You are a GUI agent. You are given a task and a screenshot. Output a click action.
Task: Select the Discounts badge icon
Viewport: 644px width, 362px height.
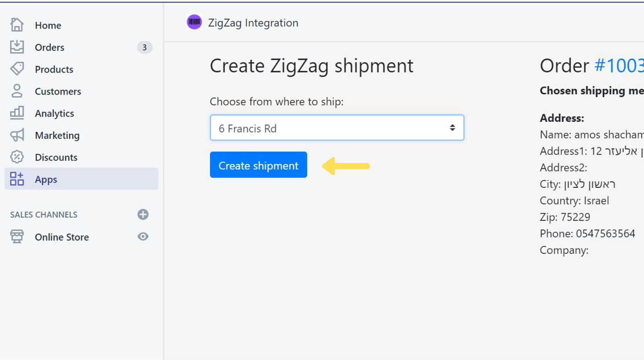17,157
